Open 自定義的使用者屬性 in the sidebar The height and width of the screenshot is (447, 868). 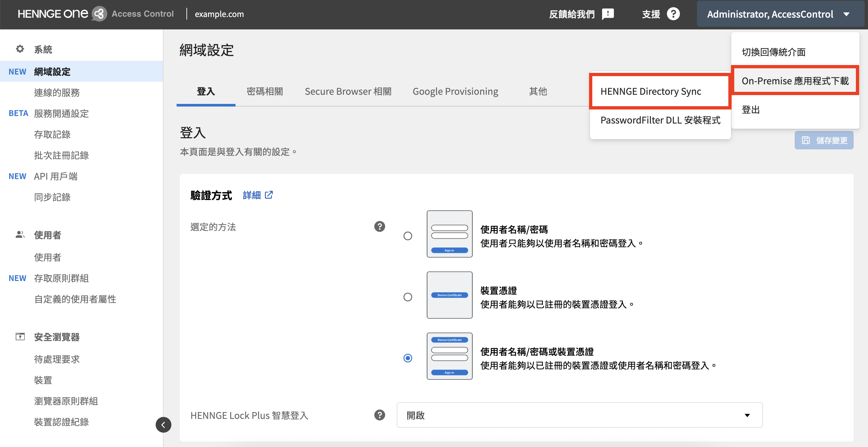coord(75,299)
